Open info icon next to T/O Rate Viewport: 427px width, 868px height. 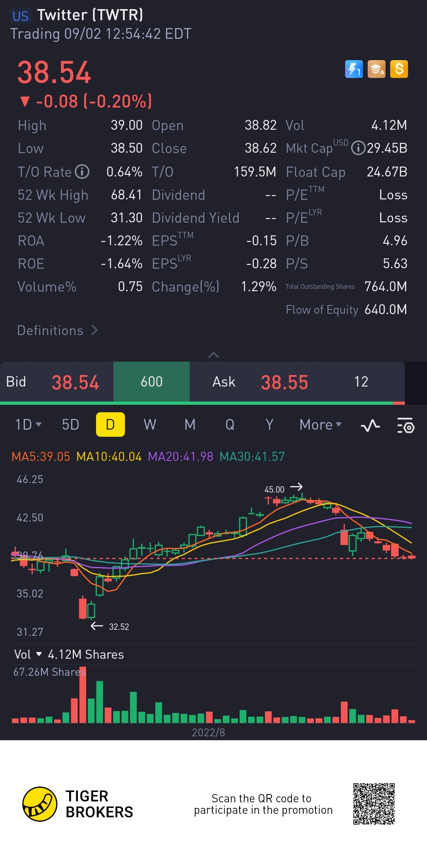(x=82, y=172)
